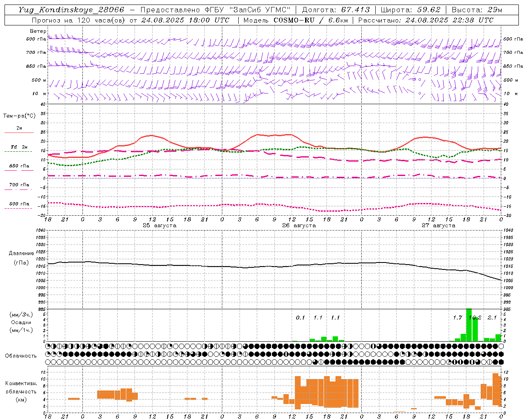Click the red line sample under 2м legend
This screenshot has width=525, height=420.
(x=19, y=133)
